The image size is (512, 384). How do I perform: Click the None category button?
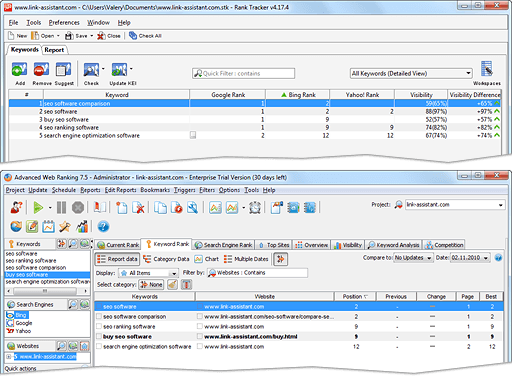click(x=151, y=285)
